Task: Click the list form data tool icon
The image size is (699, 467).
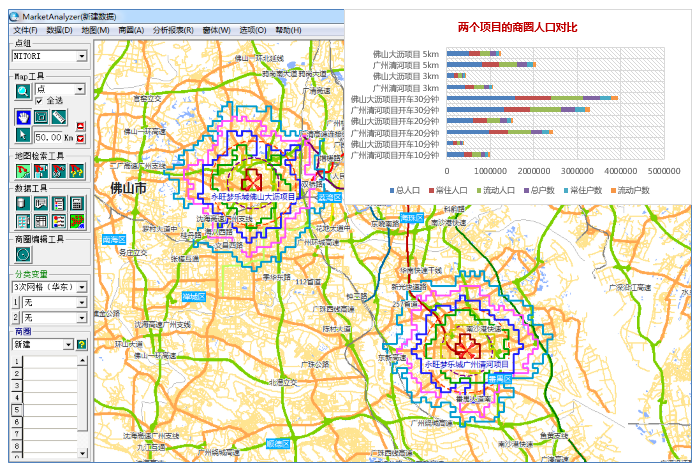Action: point(58,203)
